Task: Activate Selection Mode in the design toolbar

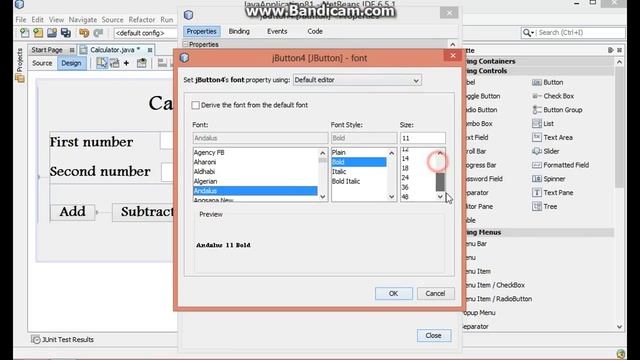Action: tap(102, 63)
